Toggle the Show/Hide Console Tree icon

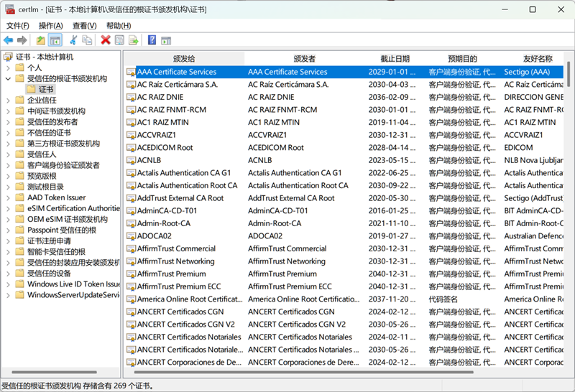(55, 40)
